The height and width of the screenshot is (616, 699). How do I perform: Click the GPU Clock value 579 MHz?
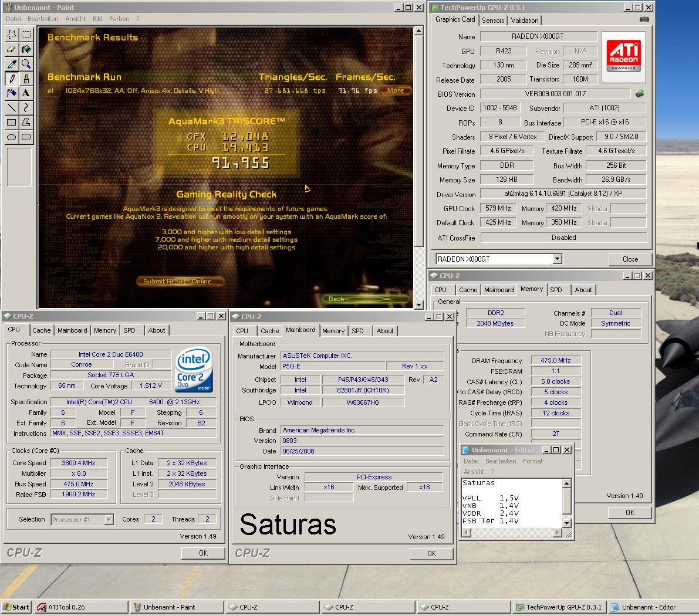point(498,208)
